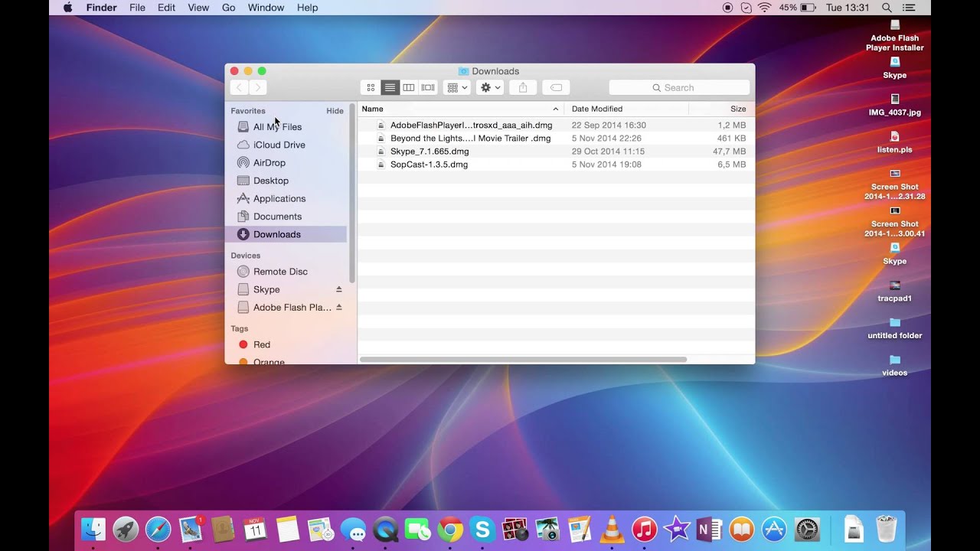Open the Go menu

[228, 8]
